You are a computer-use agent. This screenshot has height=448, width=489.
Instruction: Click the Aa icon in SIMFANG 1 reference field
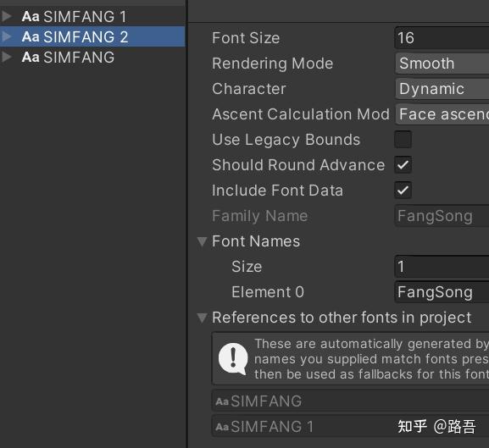click(222, 427)
